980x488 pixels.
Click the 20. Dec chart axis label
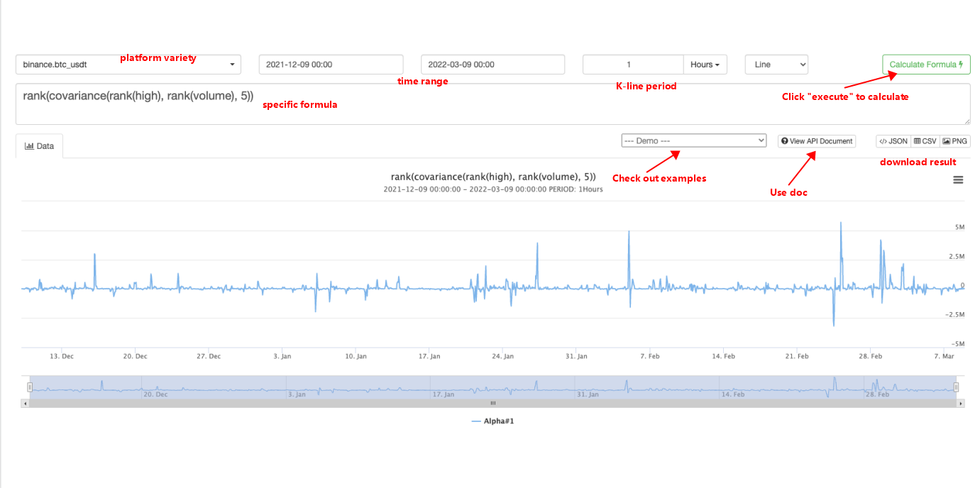[x=136, y=356]
